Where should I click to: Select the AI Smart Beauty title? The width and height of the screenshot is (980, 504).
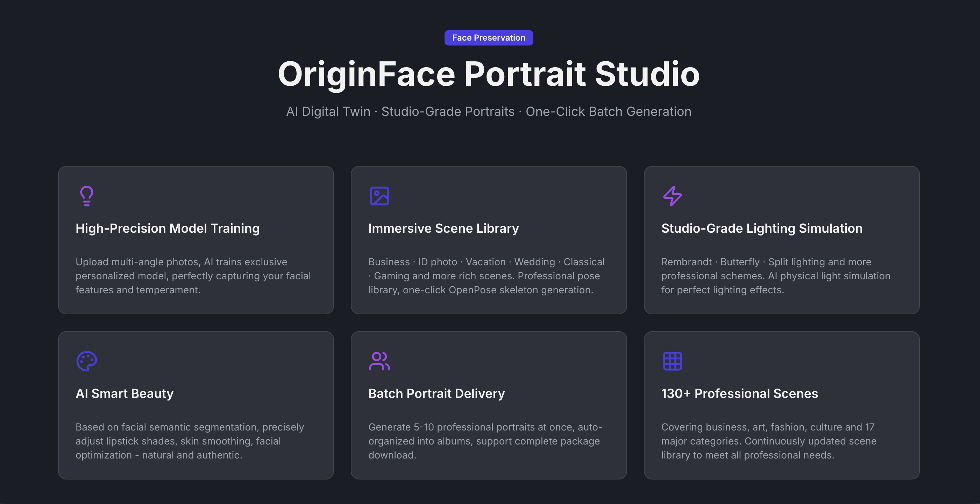(125, 393)
